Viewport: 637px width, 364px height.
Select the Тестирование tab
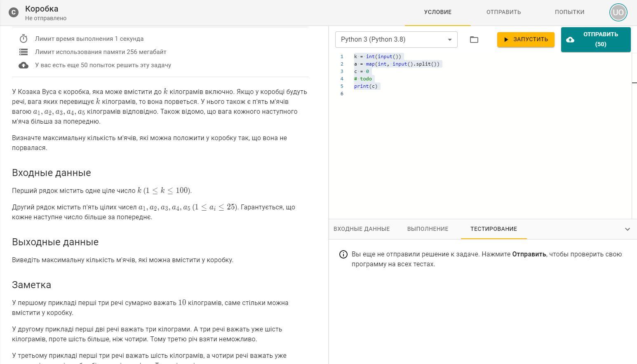(494, 229)
